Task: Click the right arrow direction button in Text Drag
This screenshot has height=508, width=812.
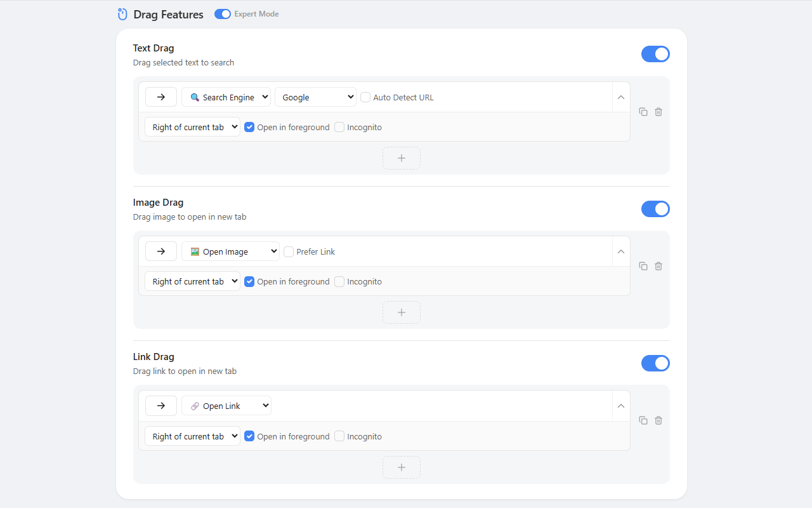Action: 161,97
